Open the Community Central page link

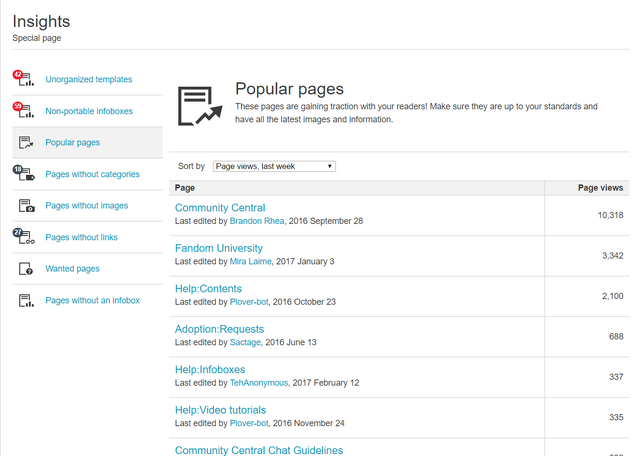click(x=220, y=208)
